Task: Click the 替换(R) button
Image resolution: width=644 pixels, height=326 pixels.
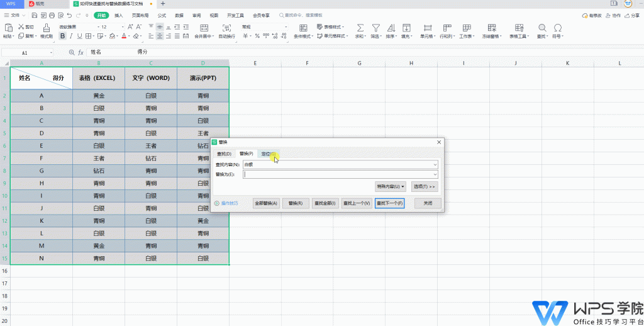Action: pos(296,203)
